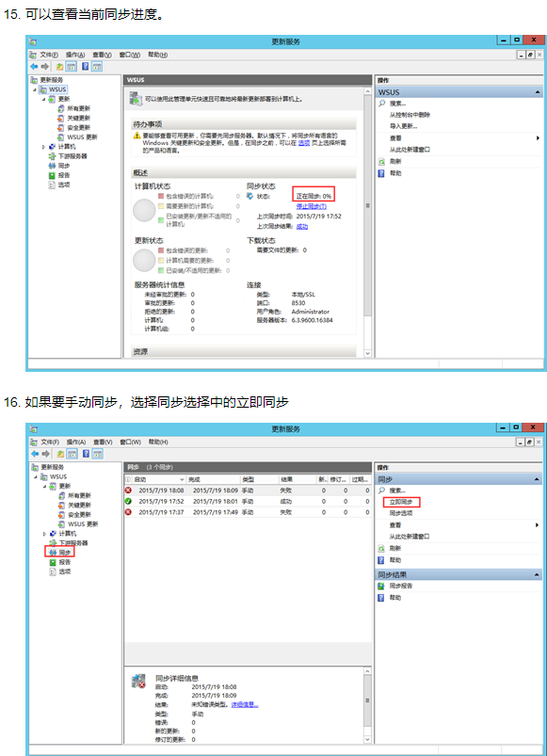This screenshot has width=547, height=756.
Task: Select 更新服务 root in upper window tree
Action: coord(47,80)
